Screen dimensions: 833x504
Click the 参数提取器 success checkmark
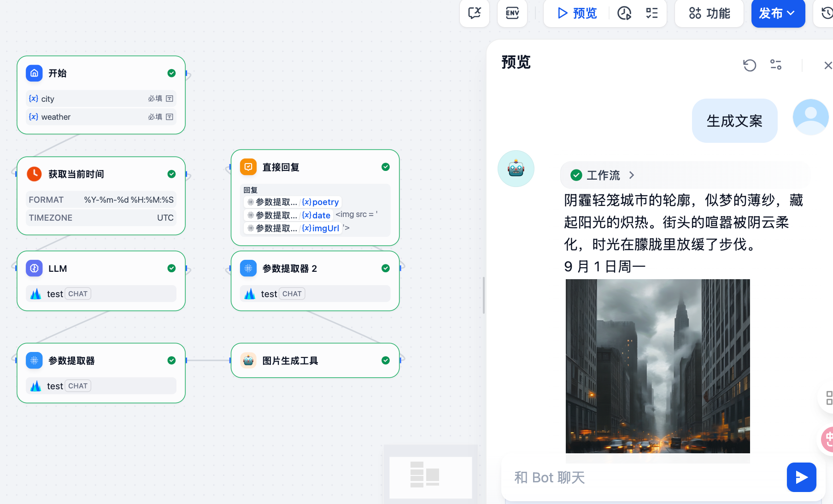(x=171, y=361)
